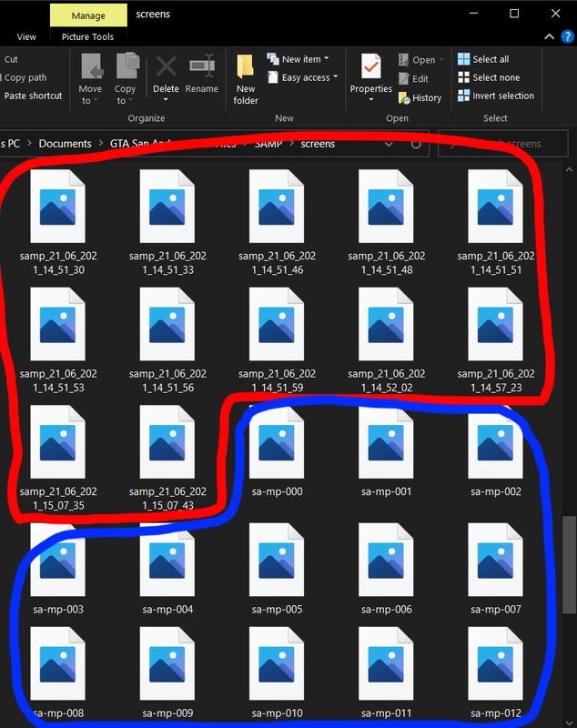Open the New item dropdown
This screenshot has width=577, height=728.
[298, 59]
